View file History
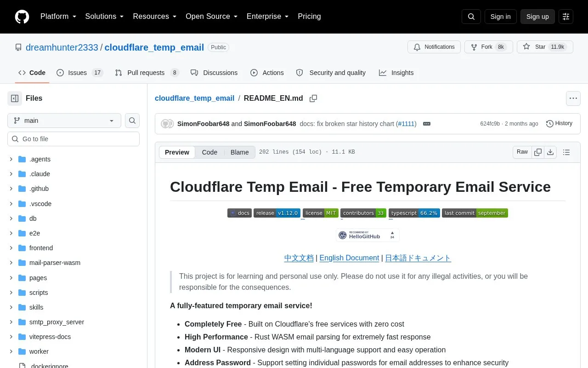588x368 pixels. coord(559,123)
